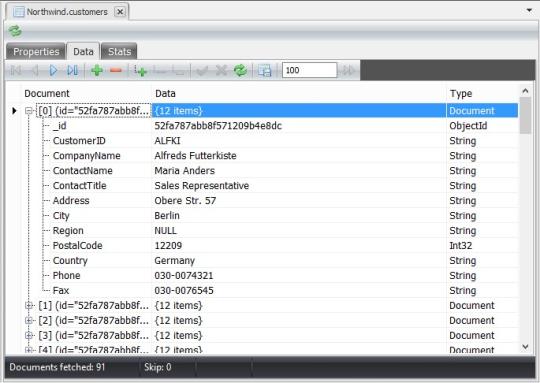This screenshot has width=540, height=383.
Task: Open the Stats tab
Action: pyautogui.click(x=119, y=52)
